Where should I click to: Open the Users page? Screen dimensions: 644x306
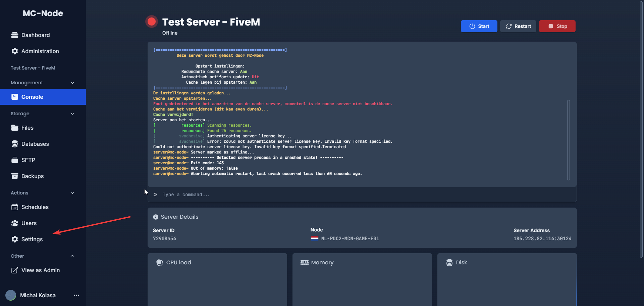click(43, 223)
